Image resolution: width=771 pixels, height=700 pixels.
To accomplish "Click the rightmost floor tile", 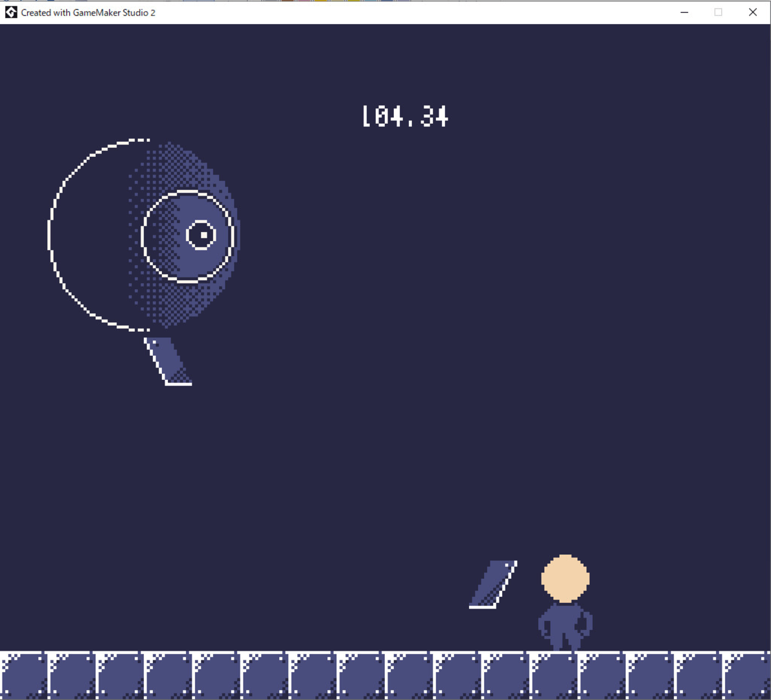I will tap(746, 675).
